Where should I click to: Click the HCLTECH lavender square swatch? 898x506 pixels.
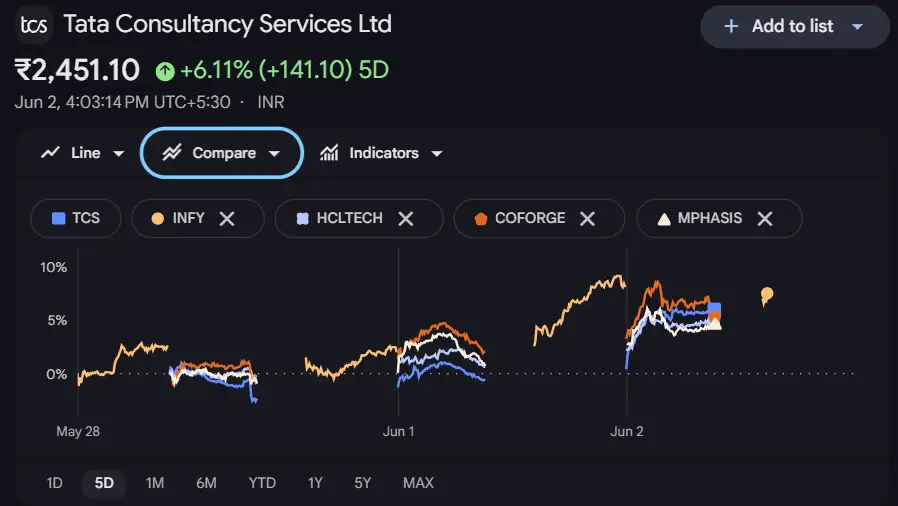click(x=302, y=218)
